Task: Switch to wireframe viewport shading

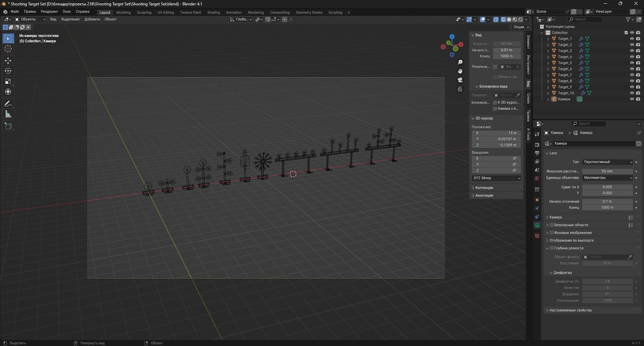Action: pyautogui.click(x=503, y=19)
